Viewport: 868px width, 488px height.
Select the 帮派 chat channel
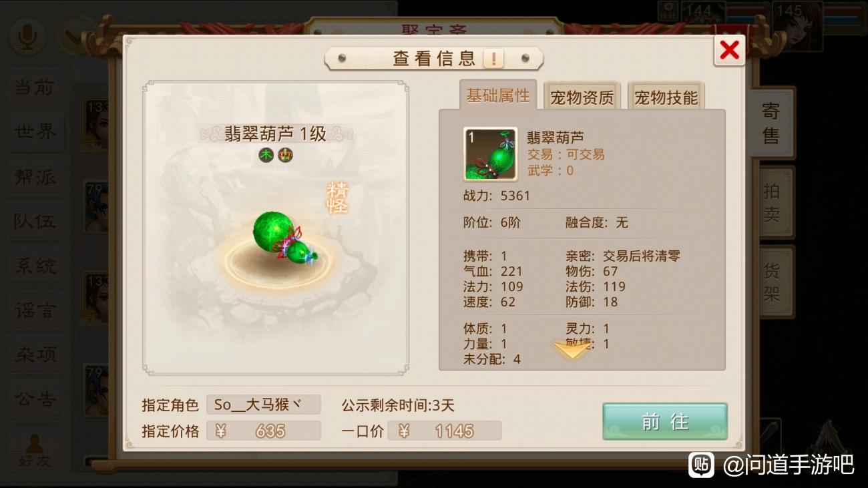[x=35, y=177]
